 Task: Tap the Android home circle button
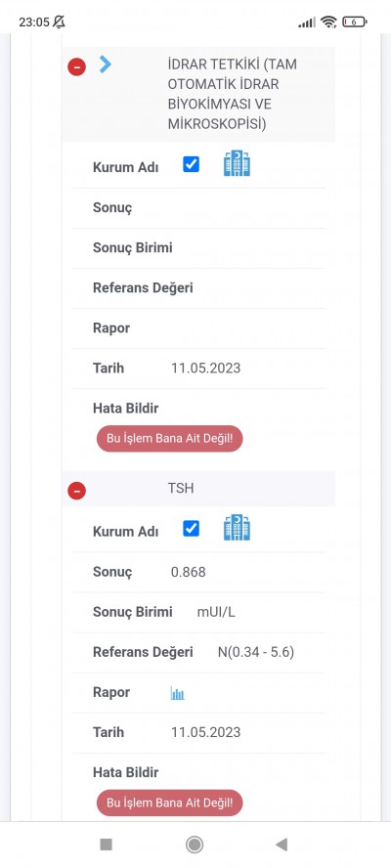tap(195, 845)
